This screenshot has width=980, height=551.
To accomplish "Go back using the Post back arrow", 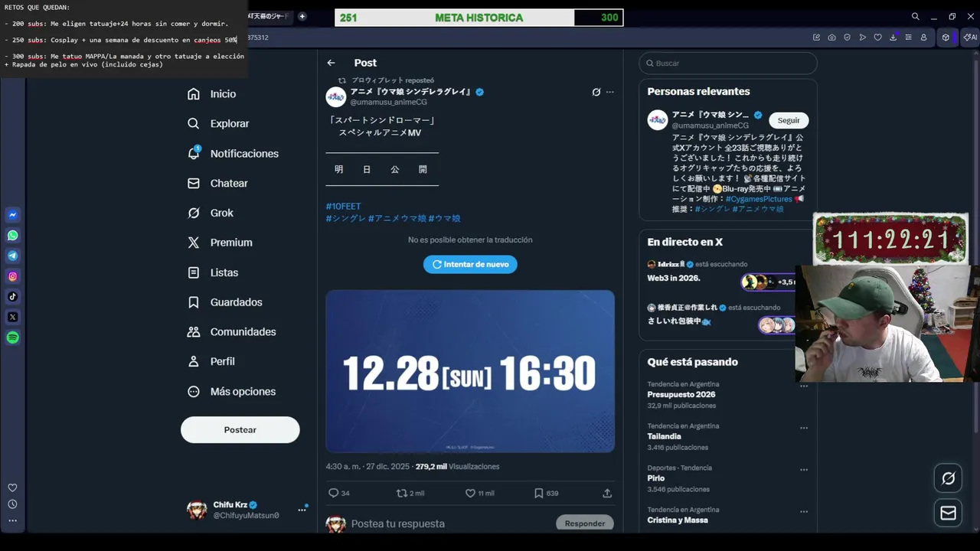I will [x=331, y=63].
